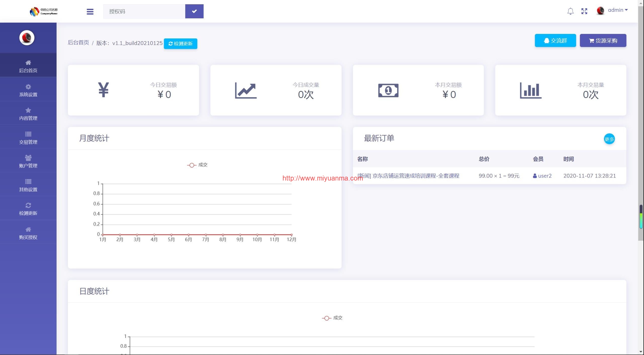Click the 12月 data point on monthly chart
644x355 pixels.
291,235
